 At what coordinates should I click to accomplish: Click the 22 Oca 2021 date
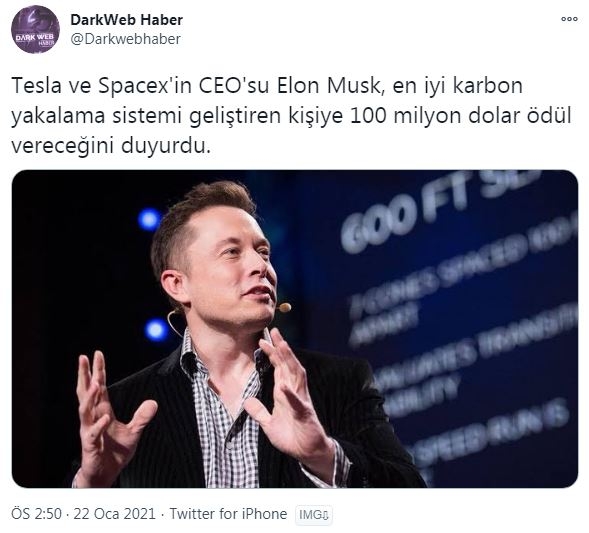click(115, 513)
